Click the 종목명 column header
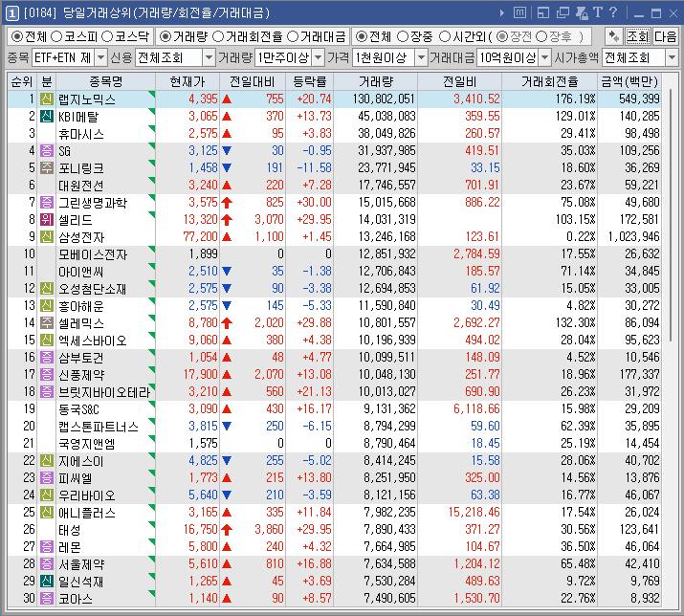The image size is (684, 616). (x=106, y=81)
